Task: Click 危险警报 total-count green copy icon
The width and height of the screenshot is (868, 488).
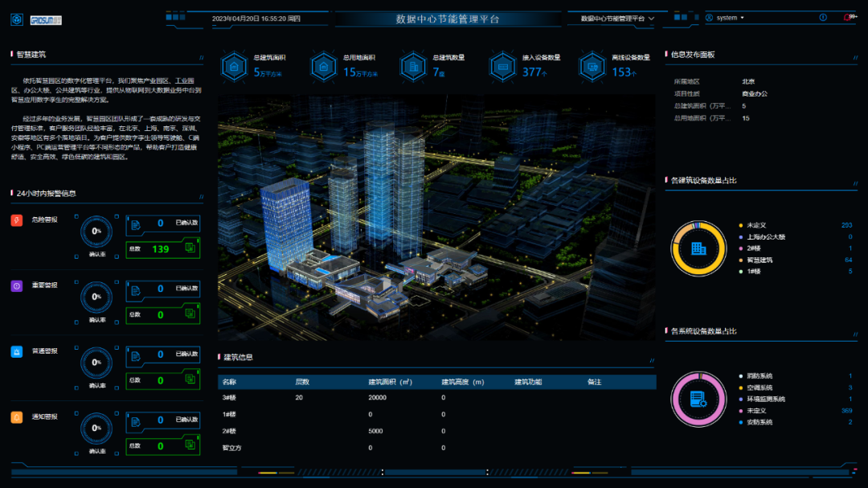Action: click(x=190, y=248)
